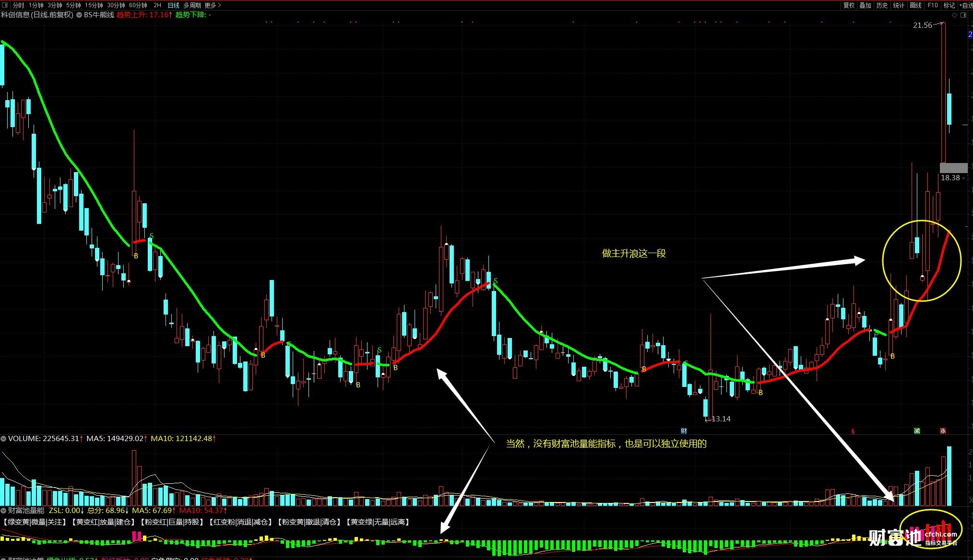Open the BS牛熊线 indicator dropdown

coord(79,15)
